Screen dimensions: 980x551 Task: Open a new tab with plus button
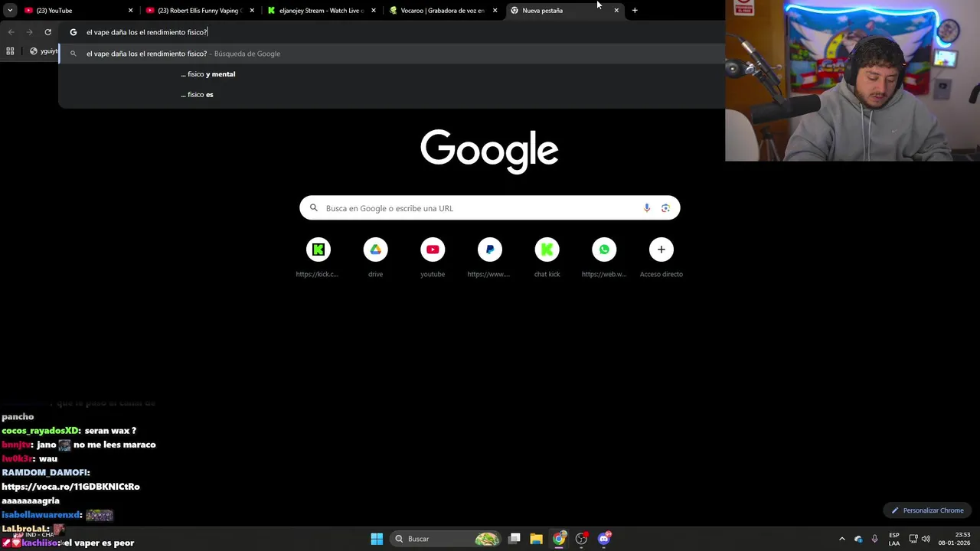tap(635, 11)
